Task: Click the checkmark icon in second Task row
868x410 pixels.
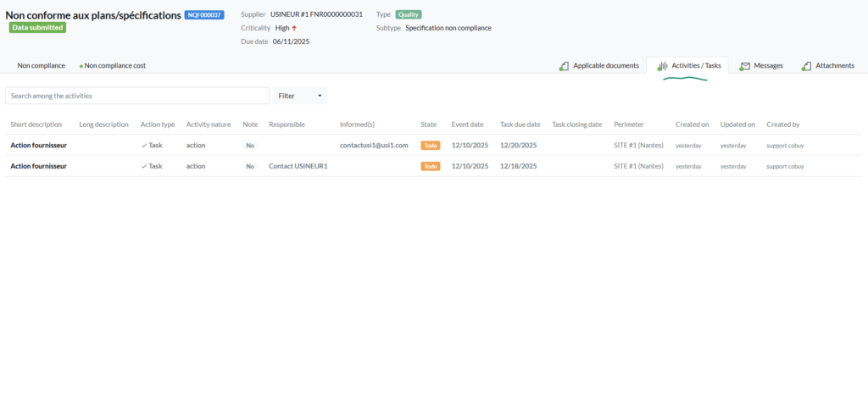Action: 144,166
